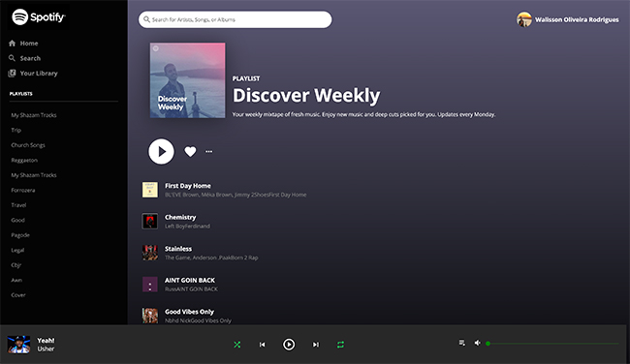Open the play queue icon
The width and height of the screenshot is (630, 364).
462,343
